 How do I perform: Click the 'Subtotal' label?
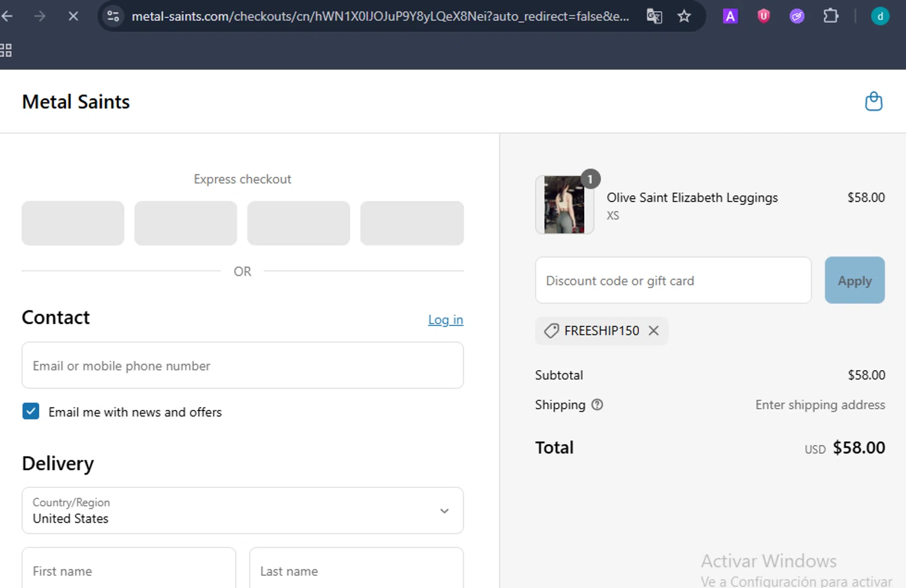tap(559, 375)
